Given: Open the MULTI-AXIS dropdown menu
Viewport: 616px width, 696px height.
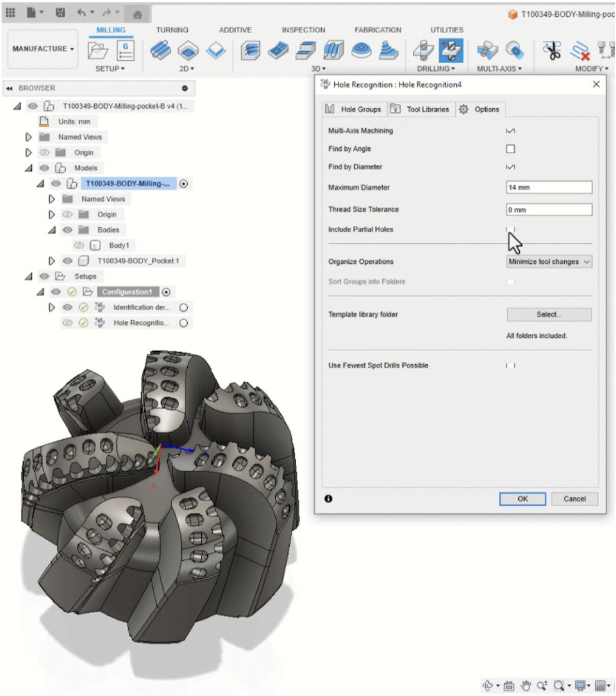Looking at the screenshot, I should pyautogui.click(x=499, y=69).
